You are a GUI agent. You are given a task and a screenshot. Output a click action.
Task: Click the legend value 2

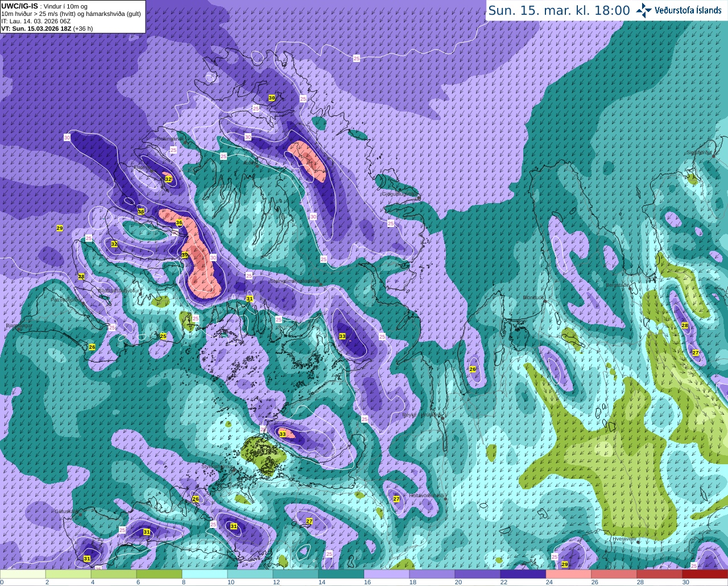47,582
